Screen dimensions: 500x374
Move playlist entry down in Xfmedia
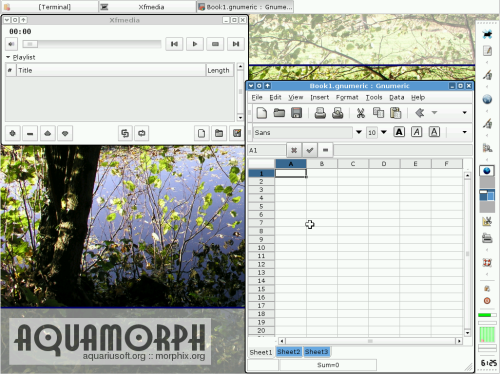(65, 134)
